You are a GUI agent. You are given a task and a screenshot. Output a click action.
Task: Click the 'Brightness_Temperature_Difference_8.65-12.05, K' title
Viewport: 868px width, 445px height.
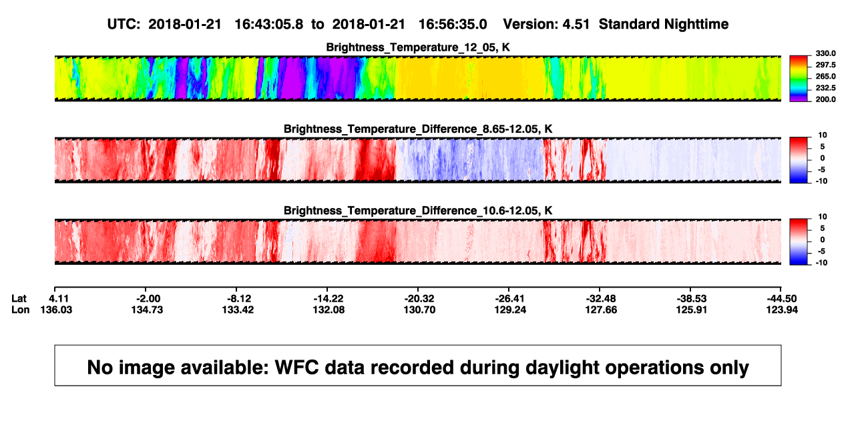(418, 129)
